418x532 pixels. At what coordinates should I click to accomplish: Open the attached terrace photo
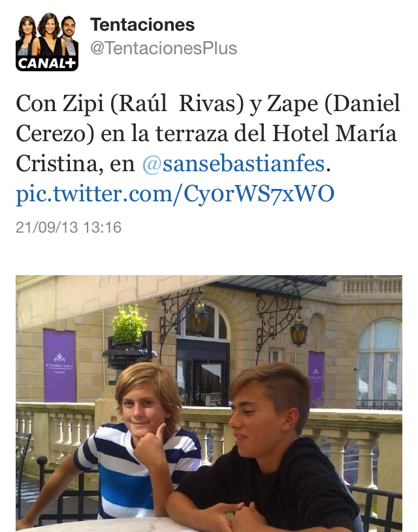pos(209,403)
